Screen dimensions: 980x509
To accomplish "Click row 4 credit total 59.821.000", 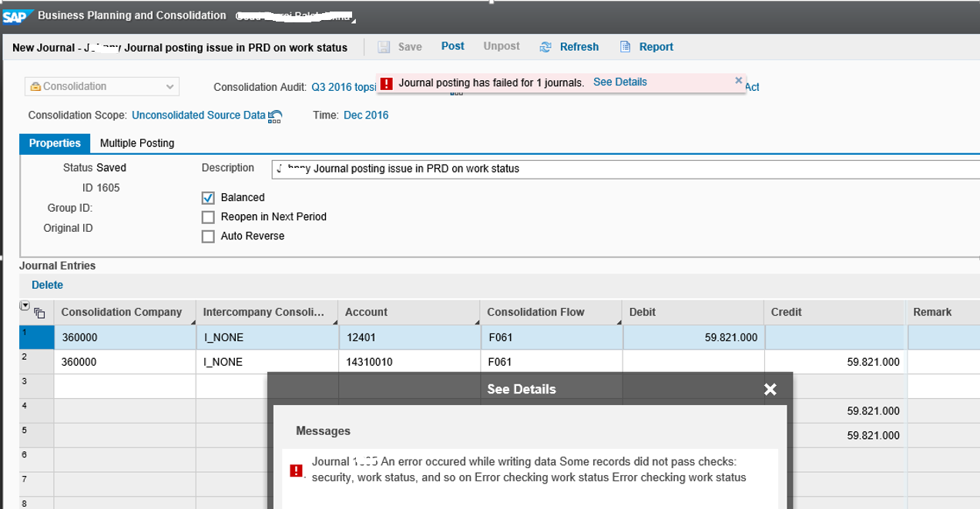I will pyautogui.click(x=847, y=411).
